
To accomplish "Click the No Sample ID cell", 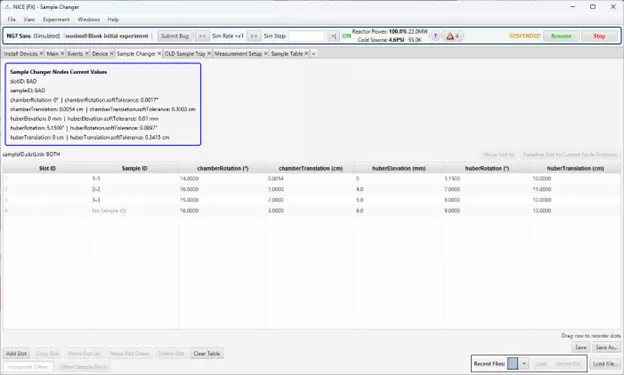I will (135, 211).
